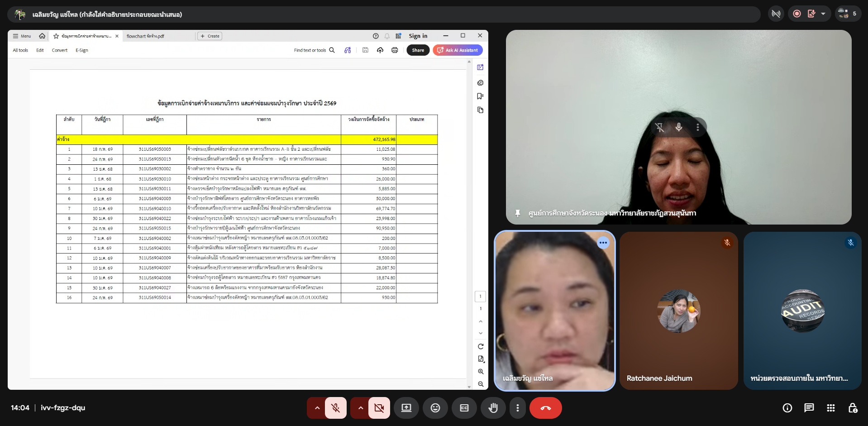Open more options three-dot menu in call bar
This screenshot has width=868, height=426.
pyautogui.click(x=517, y=408)
